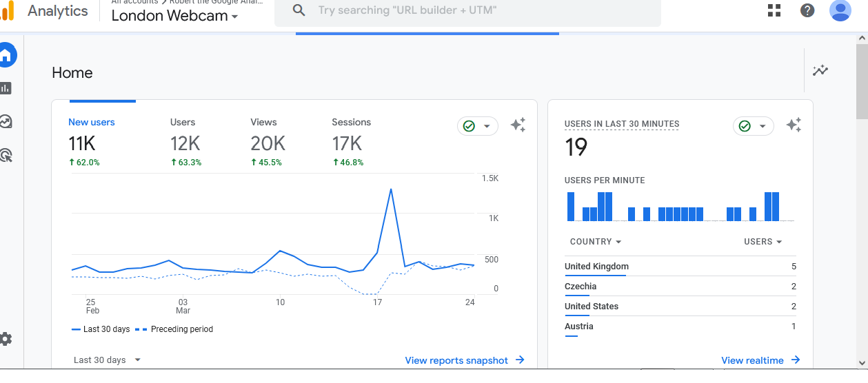
Task: Click the United States row
Action: pos(680,307)
